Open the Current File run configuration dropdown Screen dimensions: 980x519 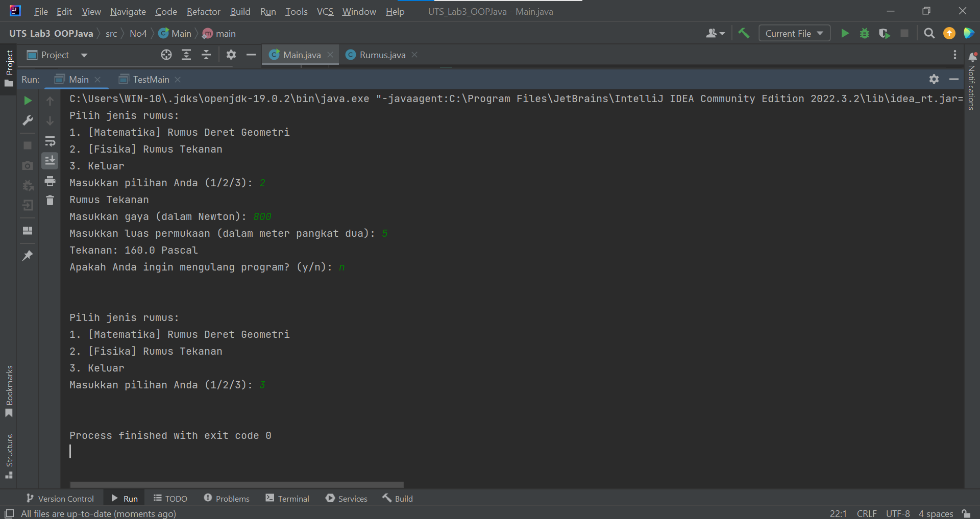coord(794,33)
